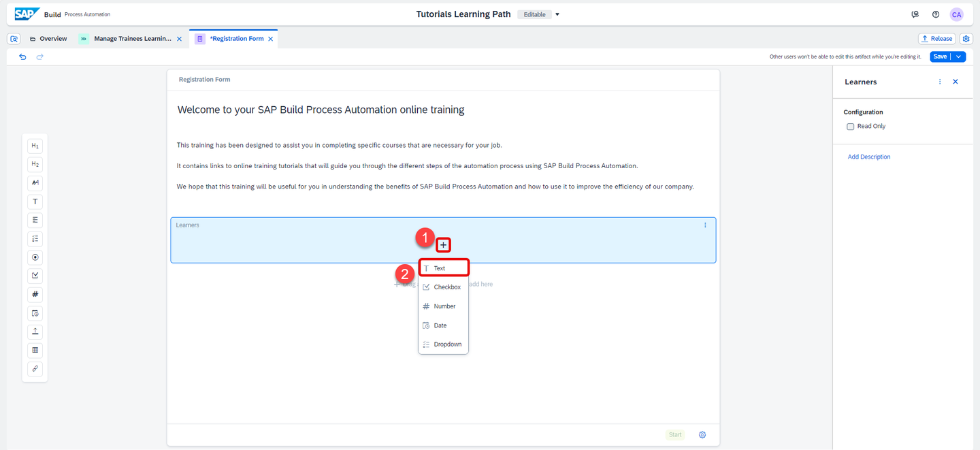980x450 pixels.
Task: Open the Learners panel more options
Action: click(x=940, y=82)
